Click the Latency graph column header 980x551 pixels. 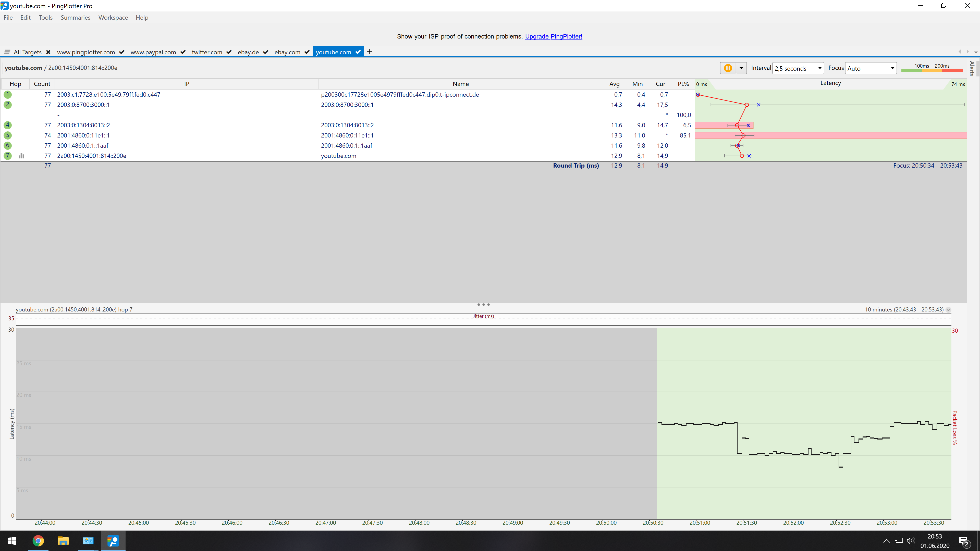coord(830,84)
